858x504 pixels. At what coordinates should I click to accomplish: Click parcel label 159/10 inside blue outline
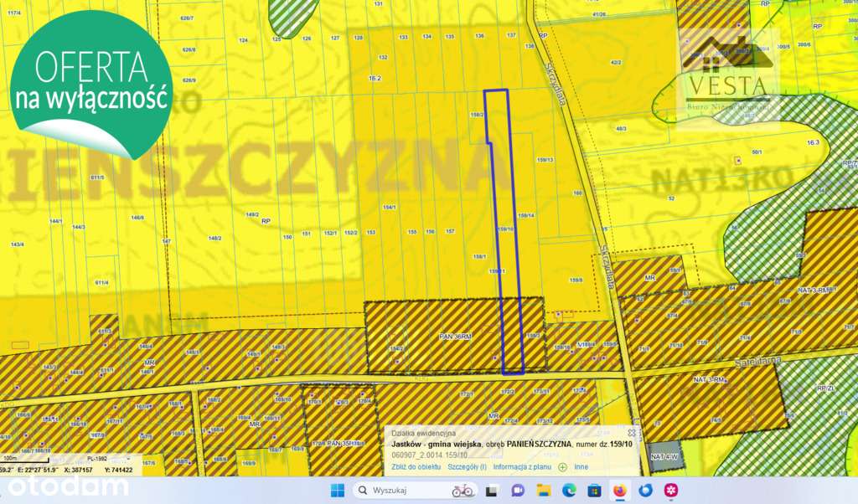pyautogui.click(x=505, y=229)
